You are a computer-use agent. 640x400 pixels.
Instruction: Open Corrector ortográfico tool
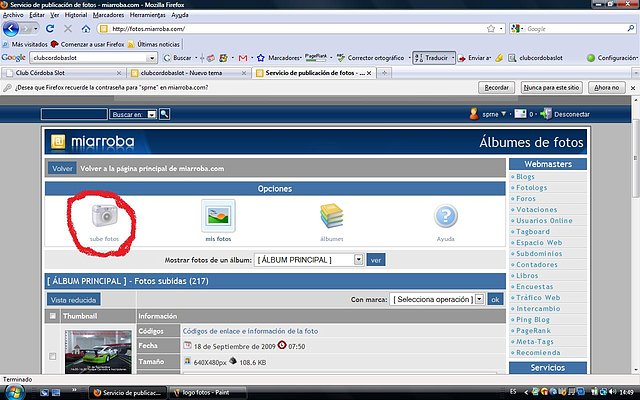coord(371,58)
